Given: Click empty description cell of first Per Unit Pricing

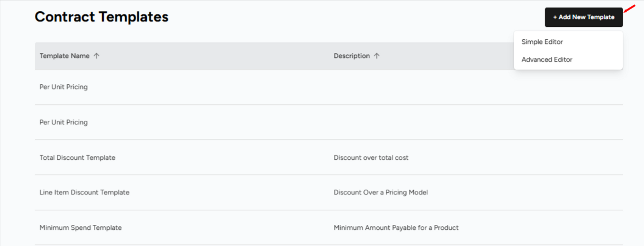Looking at the screenshot, I should point(419,87).
